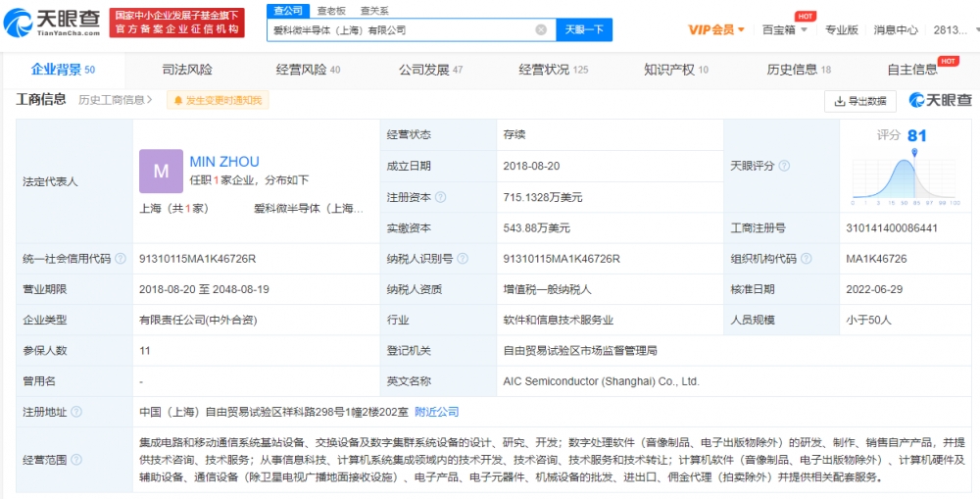
Task: Click the help icon next to 天眼评分
Action: coord(784,167)
